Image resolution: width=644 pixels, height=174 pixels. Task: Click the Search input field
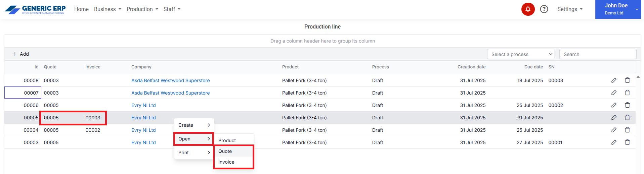click(598, 54)
